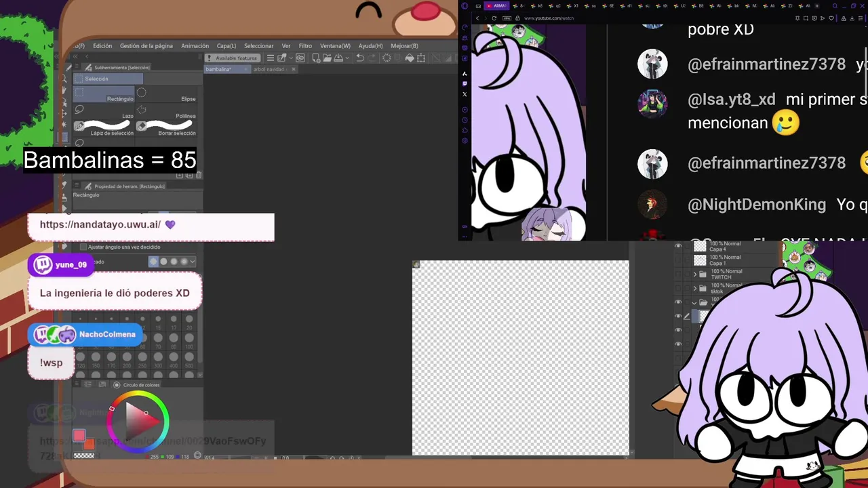Click the Available features button

coord(232,58)
